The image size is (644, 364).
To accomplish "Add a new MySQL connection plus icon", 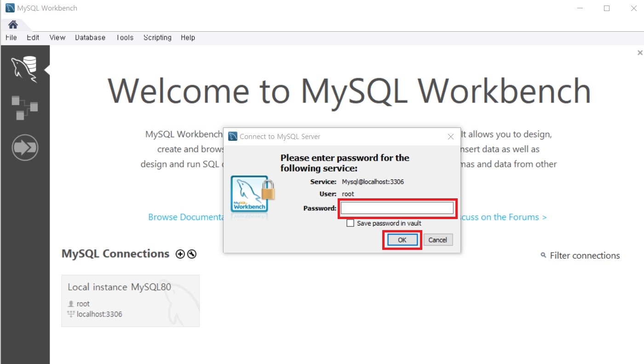I will point(180,254).
